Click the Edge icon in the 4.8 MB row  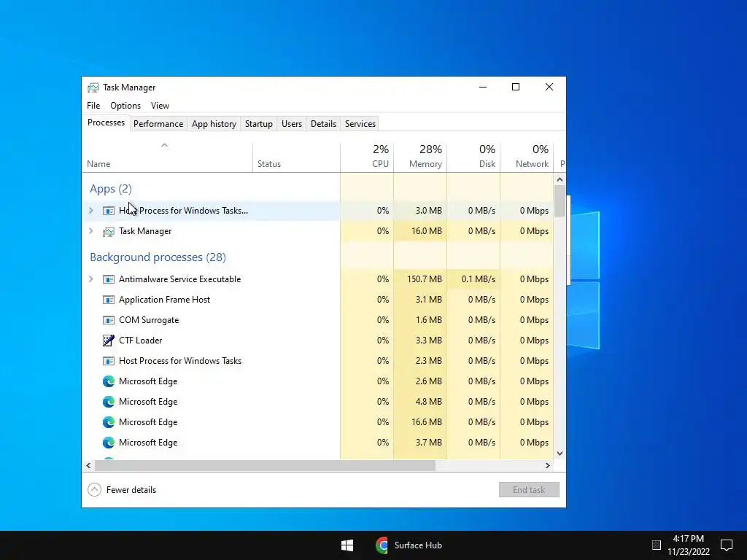pyautogui.click(x=109, y=402)
